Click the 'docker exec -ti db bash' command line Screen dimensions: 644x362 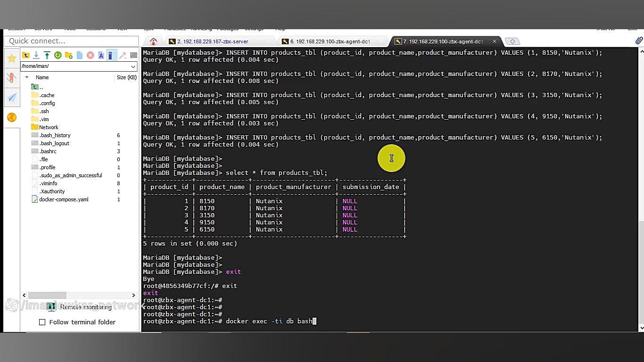[x=269, y=321]
